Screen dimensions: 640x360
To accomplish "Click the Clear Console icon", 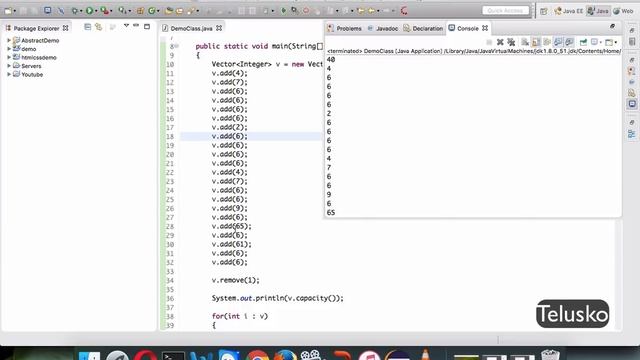I will pos(525,42).
